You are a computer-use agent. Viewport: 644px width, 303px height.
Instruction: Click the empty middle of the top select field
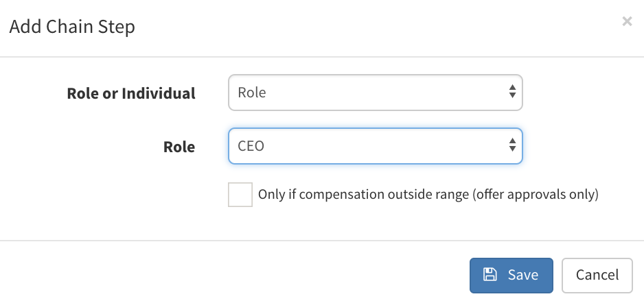click(384, 93)
